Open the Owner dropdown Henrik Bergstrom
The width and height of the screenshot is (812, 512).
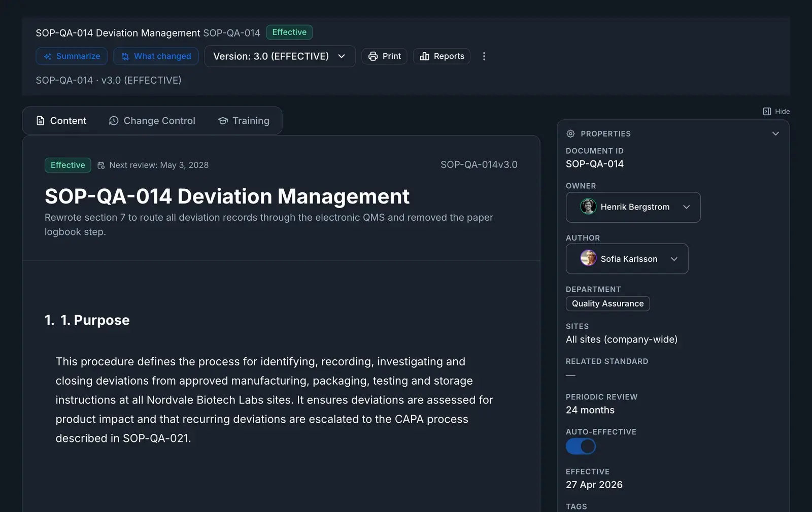click(x=633, y=207)
